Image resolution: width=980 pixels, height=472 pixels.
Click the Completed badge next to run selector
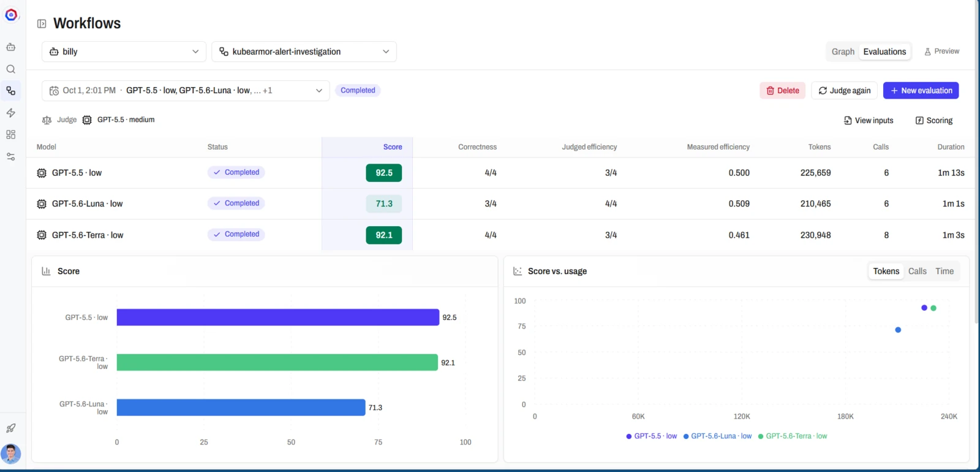358,90
